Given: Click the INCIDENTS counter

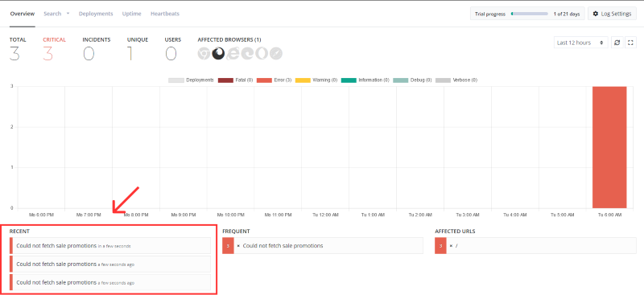Looking at the screenshot, I should click(96, 50).
